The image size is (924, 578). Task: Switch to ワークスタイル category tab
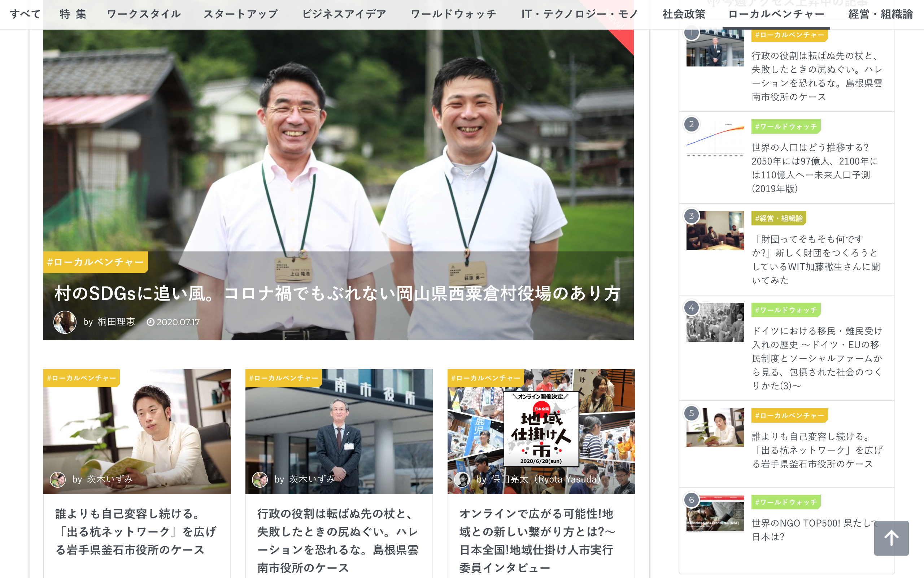(144, 14)
